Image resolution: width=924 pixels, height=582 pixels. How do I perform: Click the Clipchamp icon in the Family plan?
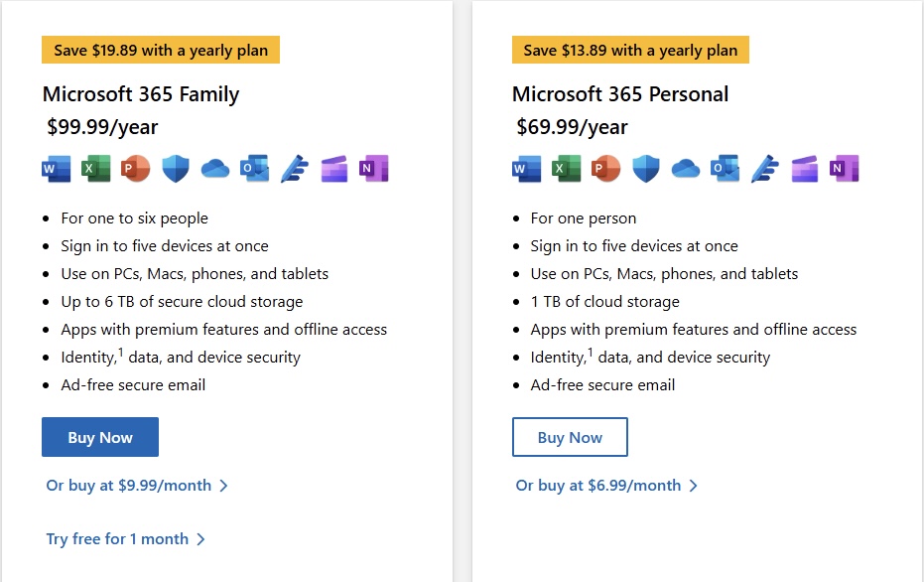point(334,169)
